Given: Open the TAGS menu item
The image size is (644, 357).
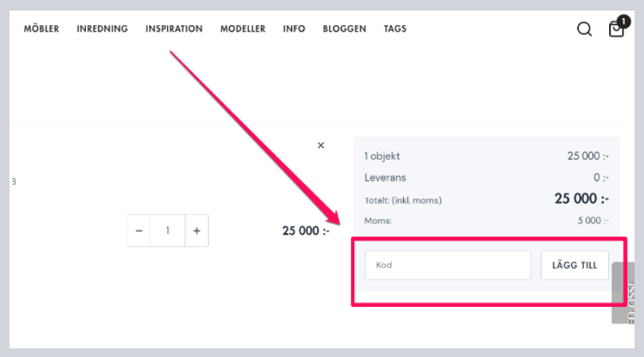Looking at the screenshot, I should point(395,29).
